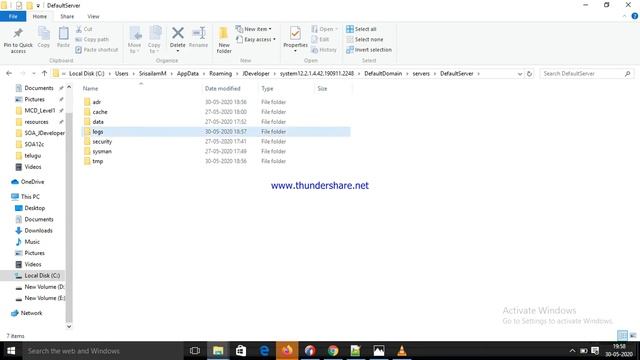Click Select all

point(361,29)
